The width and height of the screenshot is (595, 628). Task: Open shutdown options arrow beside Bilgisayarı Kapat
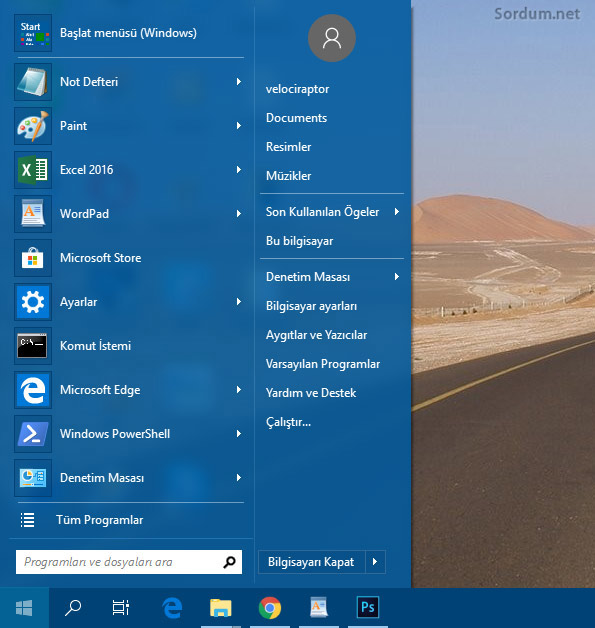click(375, 562)
